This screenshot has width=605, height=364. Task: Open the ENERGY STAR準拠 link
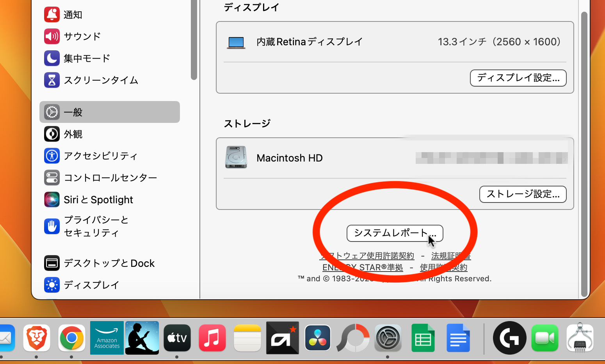[362, 268]
